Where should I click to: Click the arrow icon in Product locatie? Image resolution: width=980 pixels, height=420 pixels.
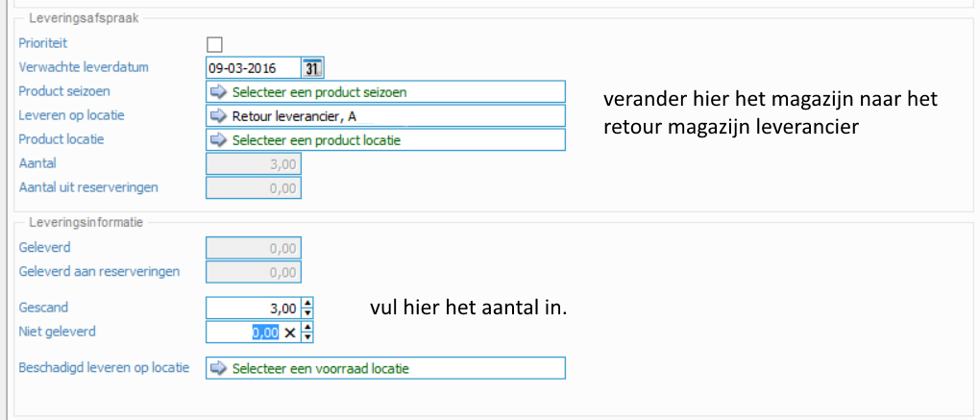pyautogui.click(x=217, y=140)
